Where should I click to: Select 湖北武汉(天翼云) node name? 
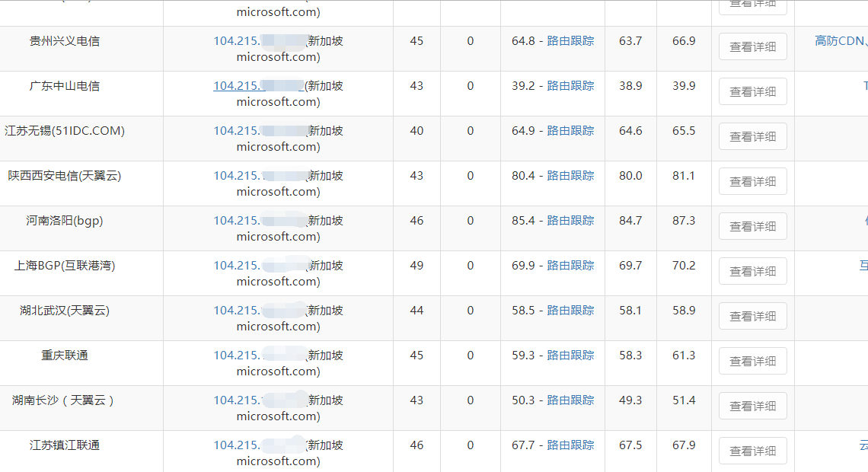point(65,310)
